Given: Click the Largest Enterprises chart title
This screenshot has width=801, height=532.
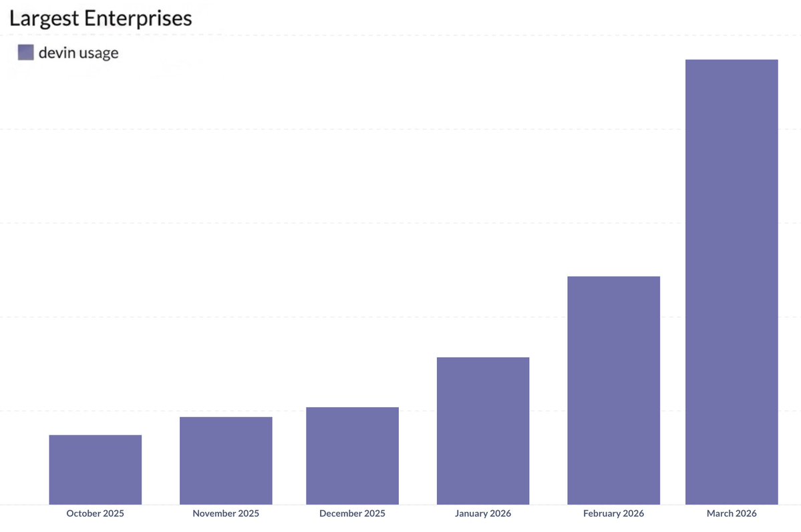Looking at the screenshot, I should pyautogui.click(x=101, y=19).
